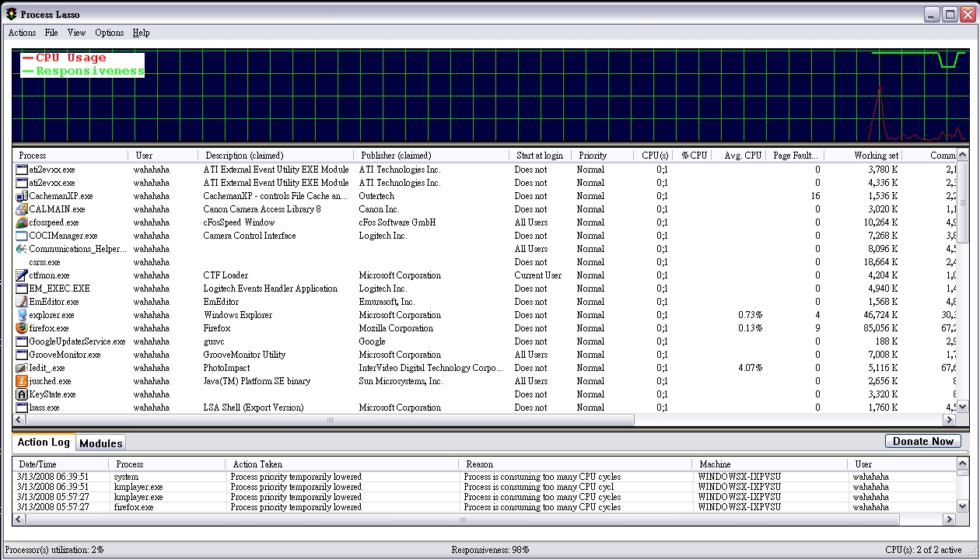Sort process list by Page Faults column
This screenshot has height=560, width=980.
[795, 156]
